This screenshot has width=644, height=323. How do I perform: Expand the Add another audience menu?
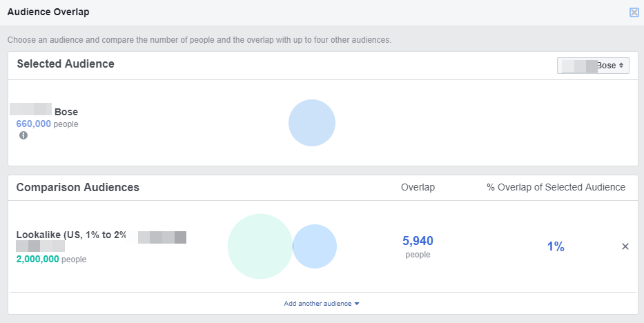coord(322,304)
